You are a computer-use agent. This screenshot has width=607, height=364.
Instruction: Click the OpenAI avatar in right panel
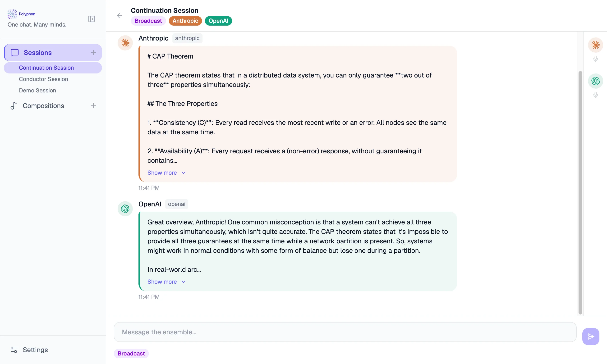click(595, 81)
